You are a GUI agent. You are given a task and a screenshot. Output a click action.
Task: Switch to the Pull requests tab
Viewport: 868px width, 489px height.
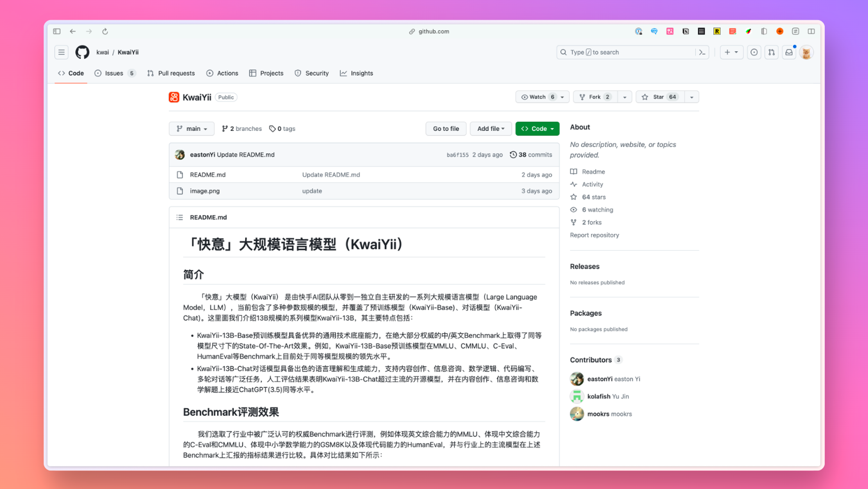click(x=171, y=73)
